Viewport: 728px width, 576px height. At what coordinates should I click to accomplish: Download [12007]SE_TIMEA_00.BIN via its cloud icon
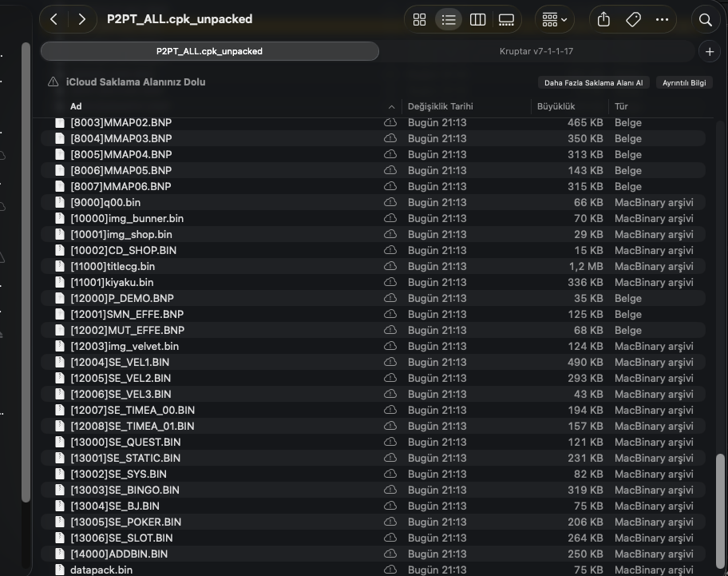[x=390, y=410]
